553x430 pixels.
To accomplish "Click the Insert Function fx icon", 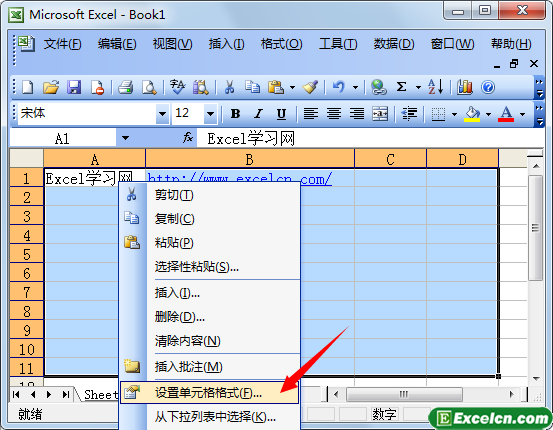I will click(188, 138).
